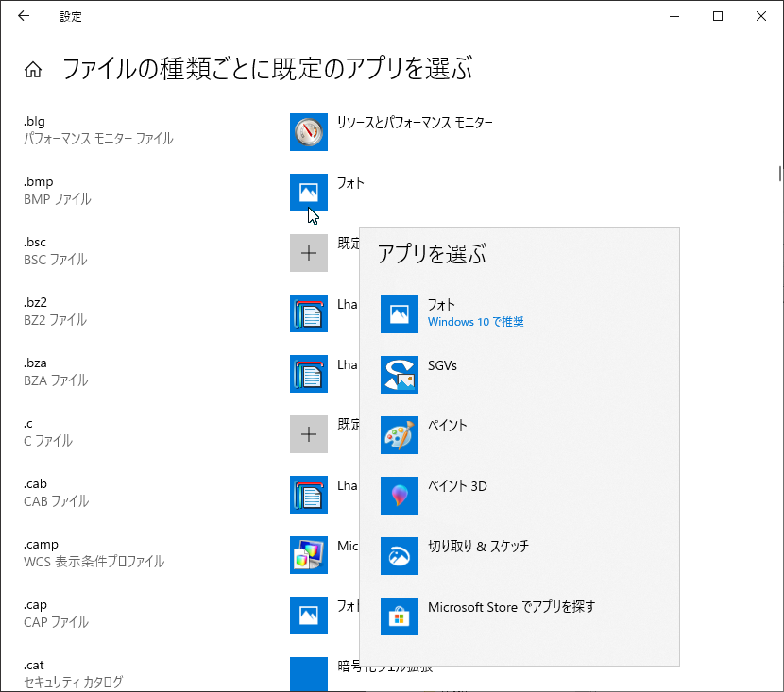Viewport: 784px width, 692px height.
Task: Click the Photos icon next to .bmp
Action: [309, 193]
